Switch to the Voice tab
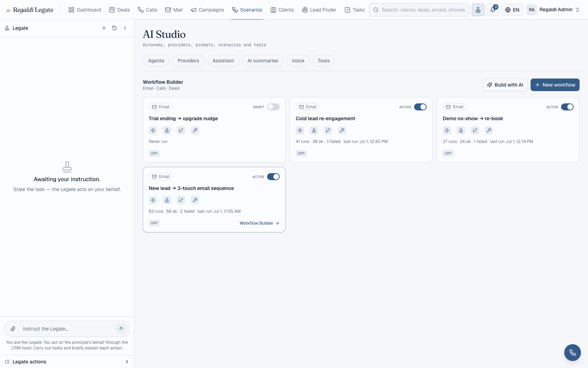This screenshot has height=368, width=588. 298,61
